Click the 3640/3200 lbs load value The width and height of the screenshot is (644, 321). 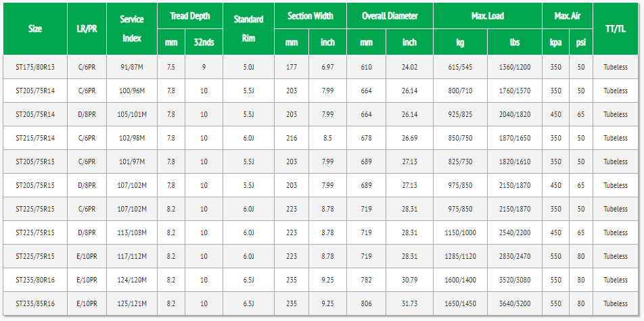[515, 303]
